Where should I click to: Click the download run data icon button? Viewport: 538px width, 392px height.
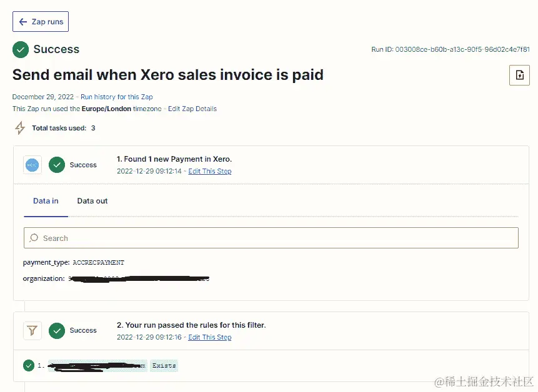519,75
